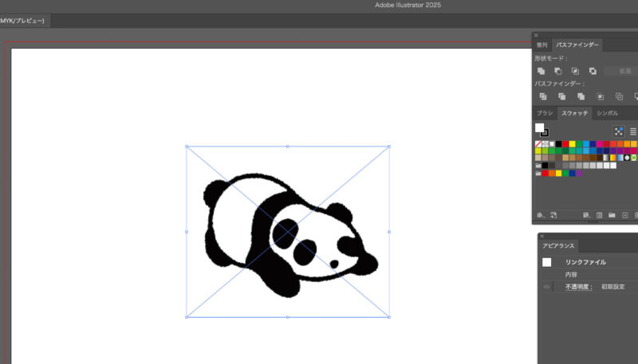Click the Unite shape mode icon
Image resolution: width=638 pixels, height=364 pixels.
542,71
